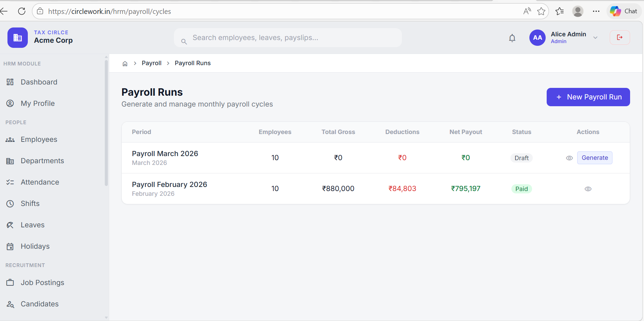Image resolution: width=644 pixels, height=321 pixels.
Task: View Payroll February 2026 eye icon
Action: click(588, 189)
